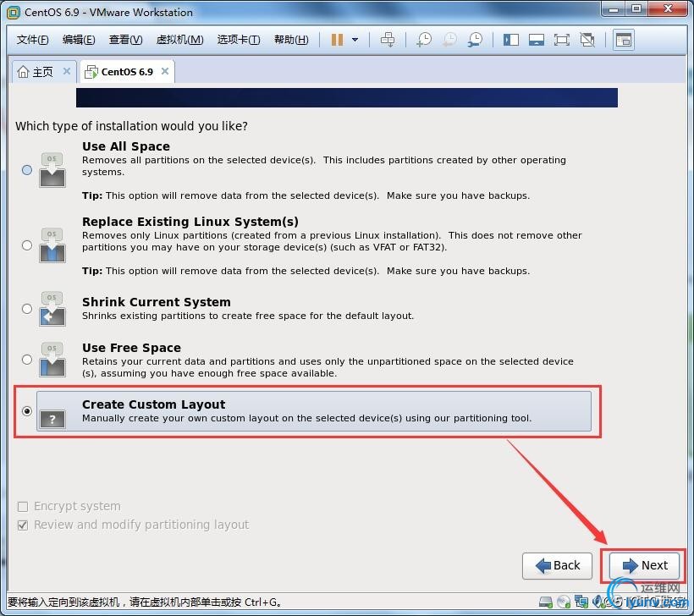Choose the Use Free Space radio button
694x616 pixels.
point(27,360)
